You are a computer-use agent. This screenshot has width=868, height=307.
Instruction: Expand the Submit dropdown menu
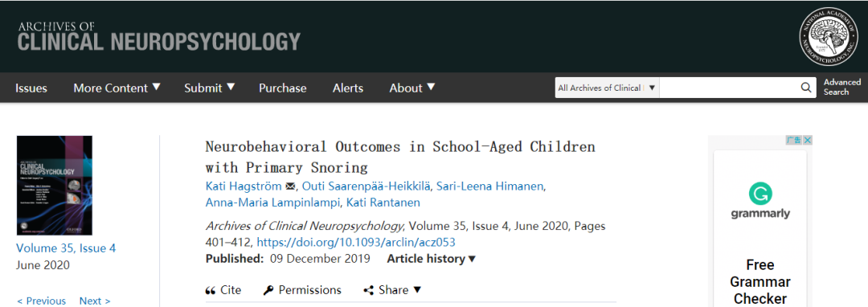209,88
